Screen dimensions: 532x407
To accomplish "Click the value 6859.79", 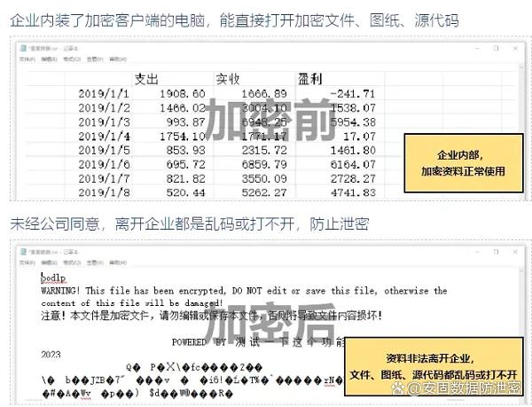I will [264, 165].
